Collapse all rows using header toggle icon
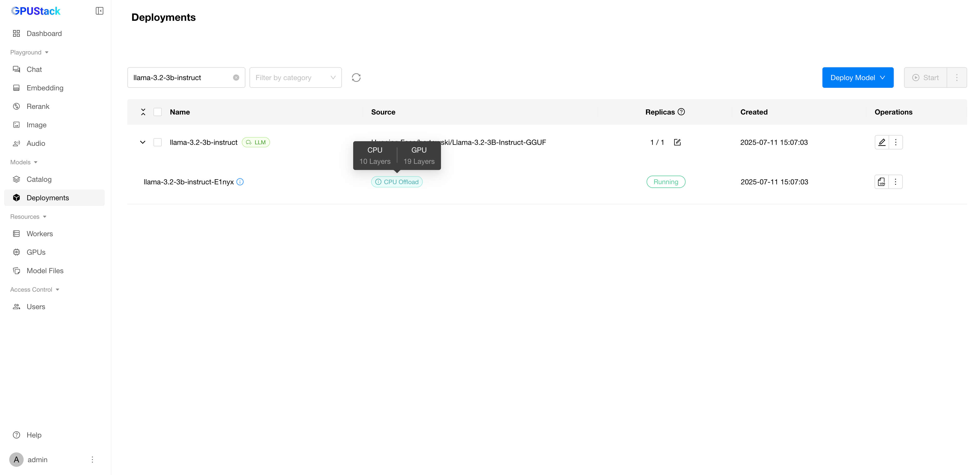Viewport: 980px width, 475px height. coord(143,112)
